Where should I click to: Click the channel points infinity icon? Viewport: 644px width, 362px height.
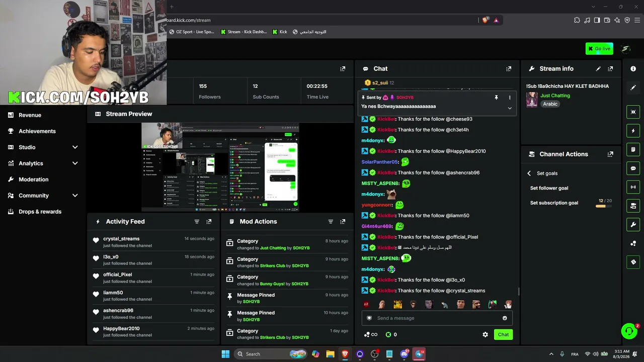click(x=371, y=335)
